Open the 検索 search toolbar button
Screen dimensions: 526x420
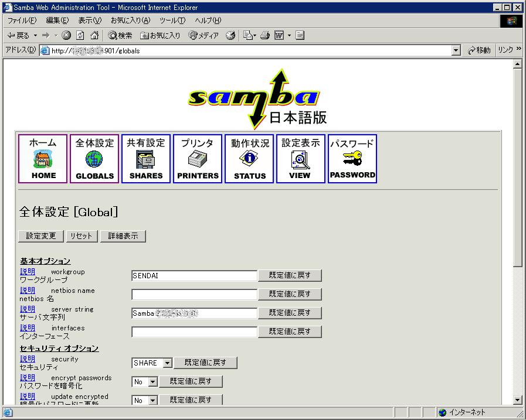(120, 35)
